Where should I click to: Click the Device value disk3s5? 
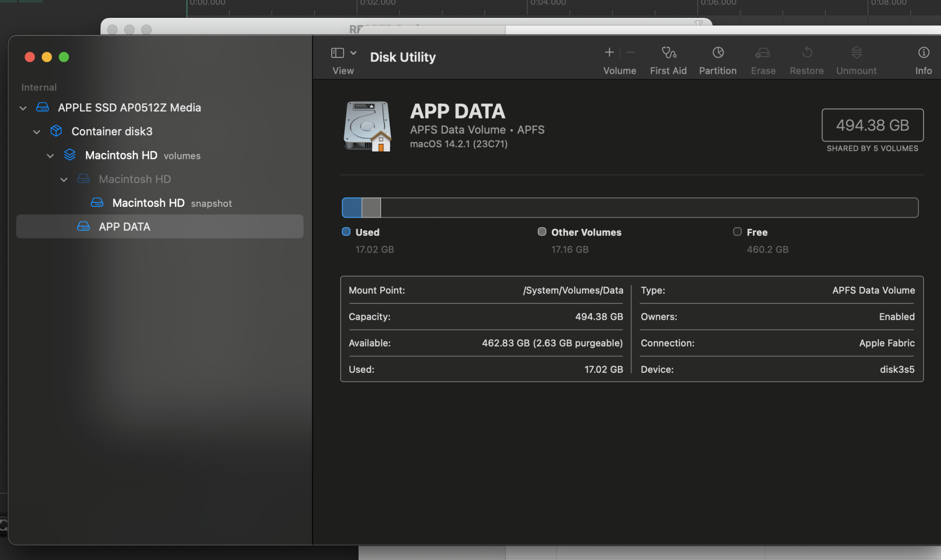point(897,370)
